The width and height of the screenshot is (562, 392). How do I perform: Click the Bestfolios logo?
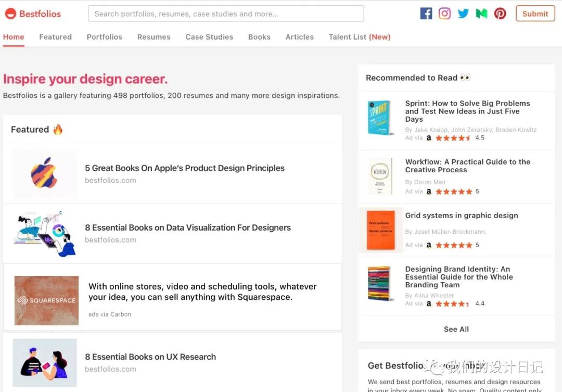click(x=33, y=14)
